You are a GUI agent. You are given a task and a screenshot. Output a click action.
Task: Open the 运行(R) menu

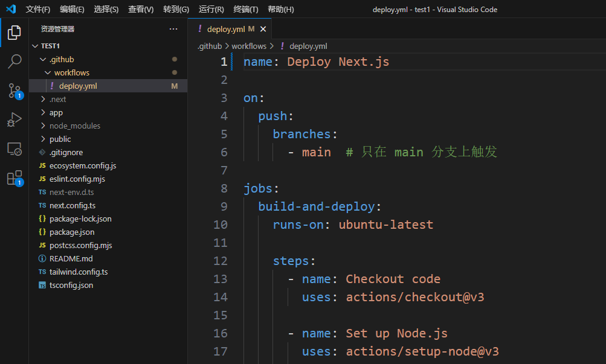211,9
